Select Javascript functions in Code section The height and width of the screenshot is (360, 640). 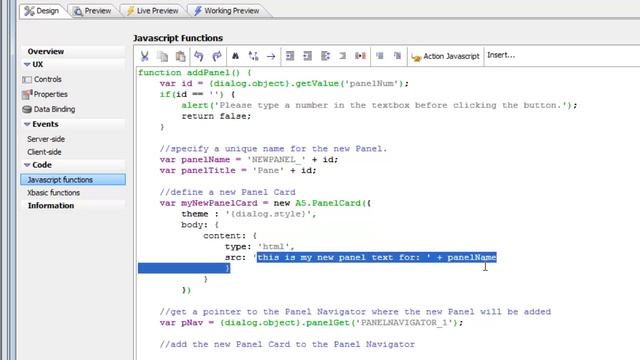click(73, 180)
